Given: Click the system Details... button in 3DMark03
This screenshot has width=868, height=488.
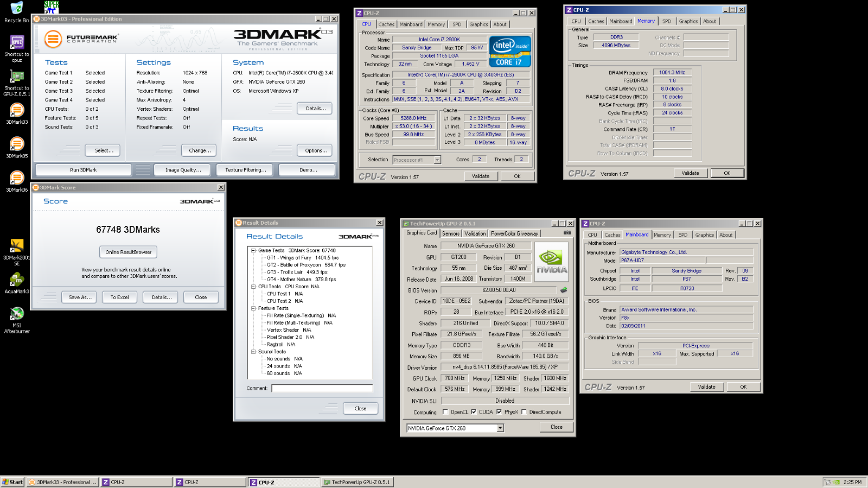Looking at the screenshot, I should [x=315, y=109].
